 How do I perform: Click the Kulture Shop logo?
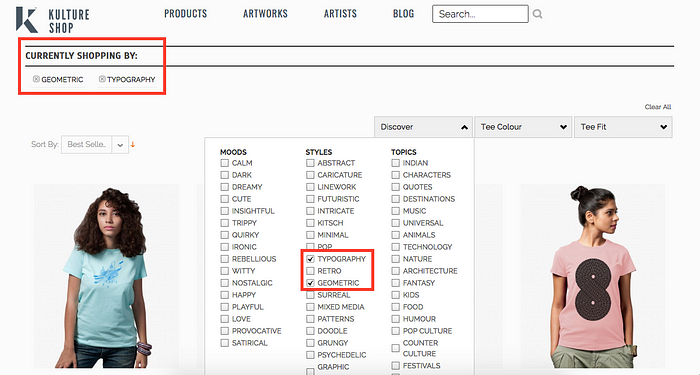53,20
